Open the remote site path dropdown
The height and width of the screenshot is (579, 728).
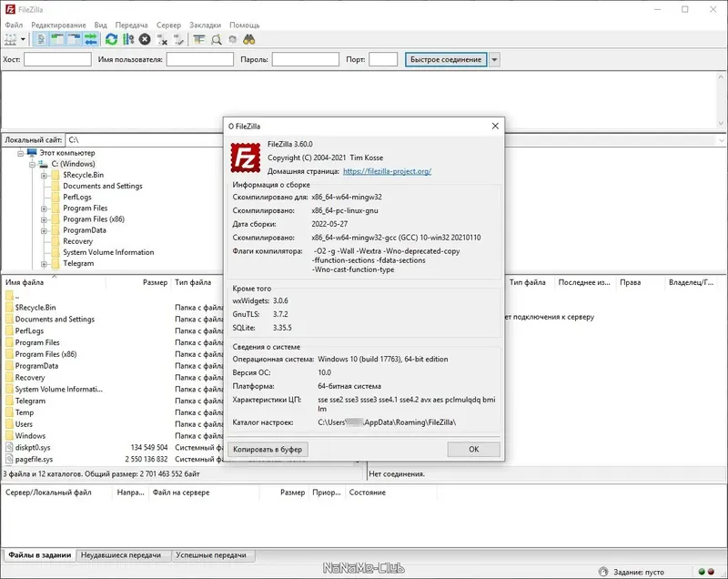coord(721,140)
